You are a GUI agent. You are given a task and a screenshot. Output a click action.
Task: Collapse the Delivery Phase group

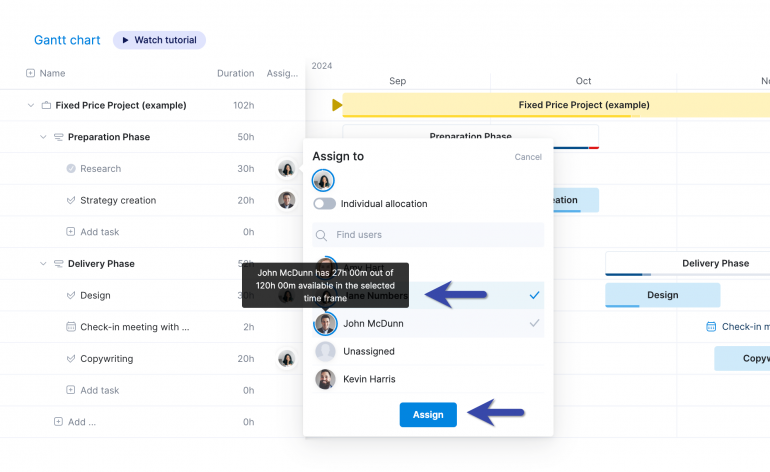(x=43, y=264)
